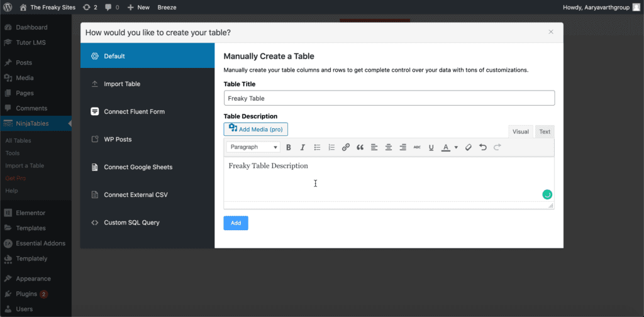This screenshot has height=317, width=644.
Task: Click the blue Add button
Action: [236, 223]
